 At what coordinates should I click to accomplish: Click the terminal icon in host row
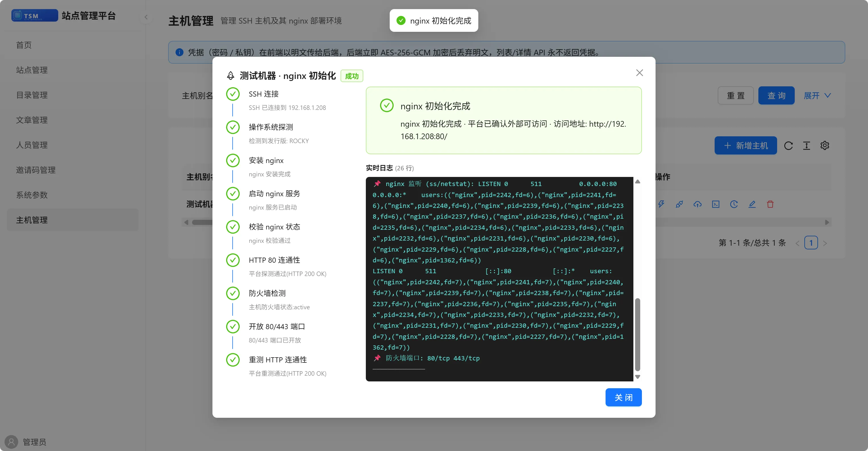tap(716, 204)
